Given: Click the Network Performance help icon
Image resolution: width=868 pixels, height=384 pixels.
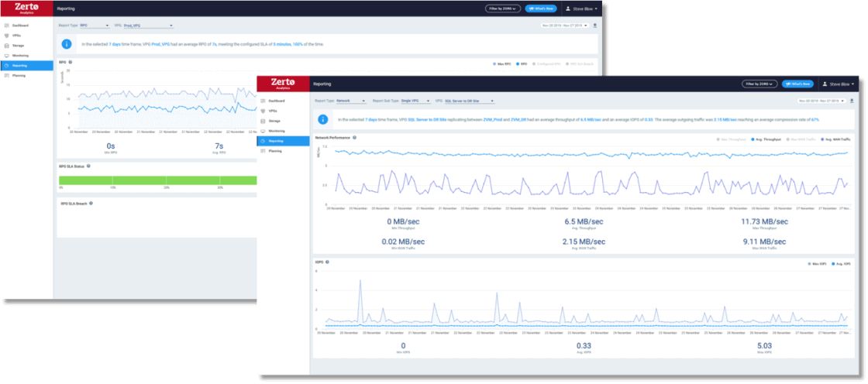Looking at the screenshot, I should [x=354, y=137].
